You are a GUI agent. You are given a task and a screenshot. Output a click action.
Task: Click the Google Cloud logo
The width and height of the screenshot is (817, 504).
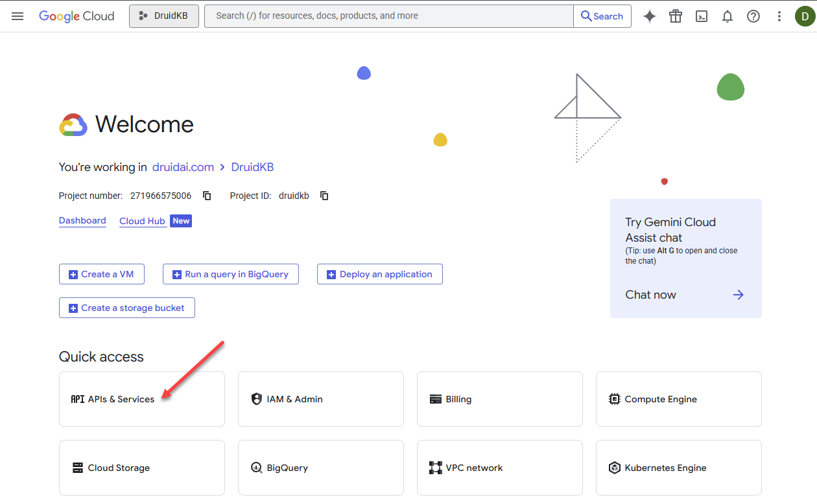click(77, 16)
